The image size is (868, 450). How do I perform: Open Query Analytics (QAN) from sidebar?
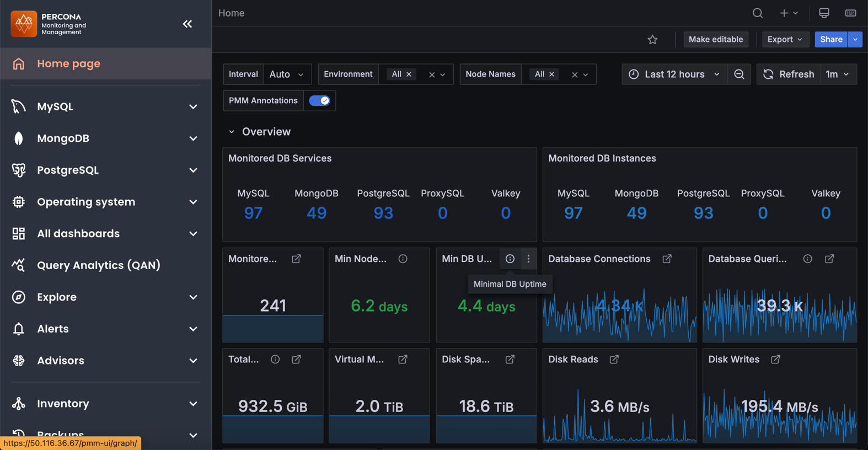tap(98, 265)
